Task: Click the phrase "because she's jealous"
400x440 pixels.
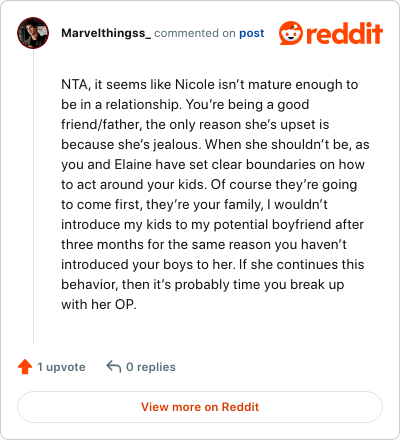Action: coord(131,144)
